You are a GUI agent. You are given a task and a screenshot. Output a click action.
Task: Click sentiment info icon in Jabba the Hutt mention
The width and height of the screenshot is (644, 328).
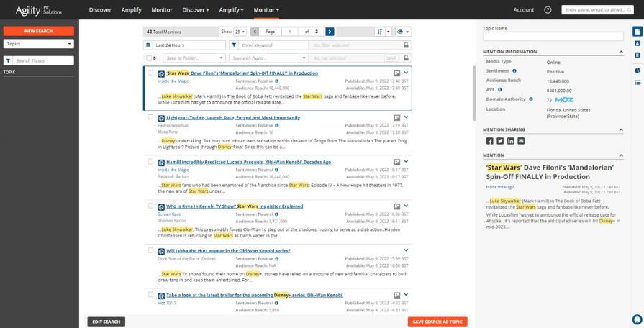click(x=277, y=259)
